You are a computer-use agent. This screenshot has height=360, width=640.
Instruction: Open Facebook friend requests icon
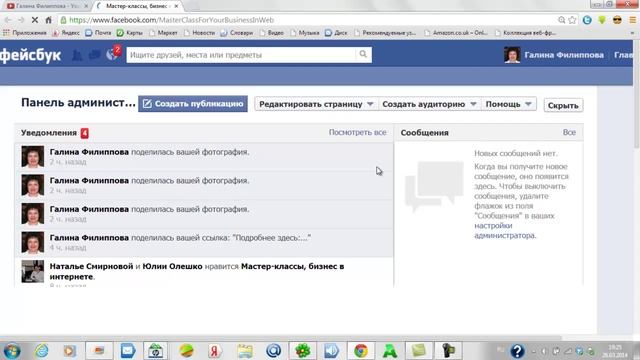click(x=77, y=55)
